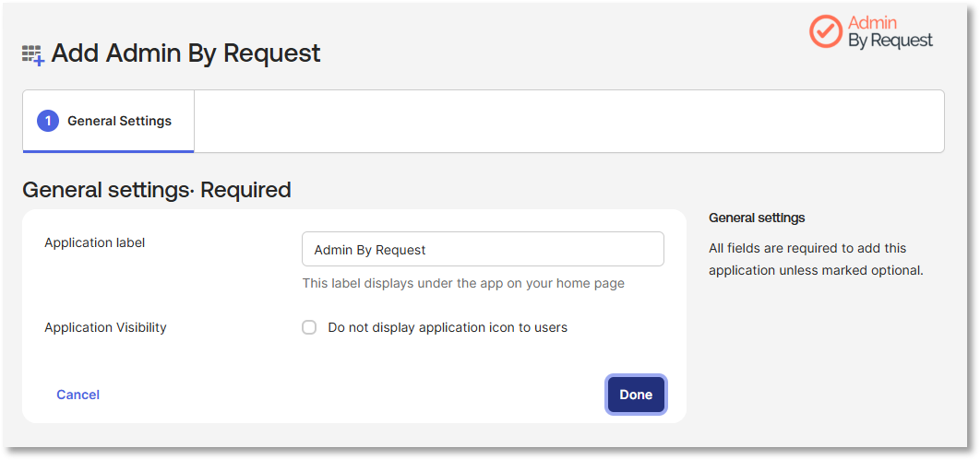This screenshot has width=980, height=460.
Task: Click the 'By Request' word in the logo
Action: [890, 41]
